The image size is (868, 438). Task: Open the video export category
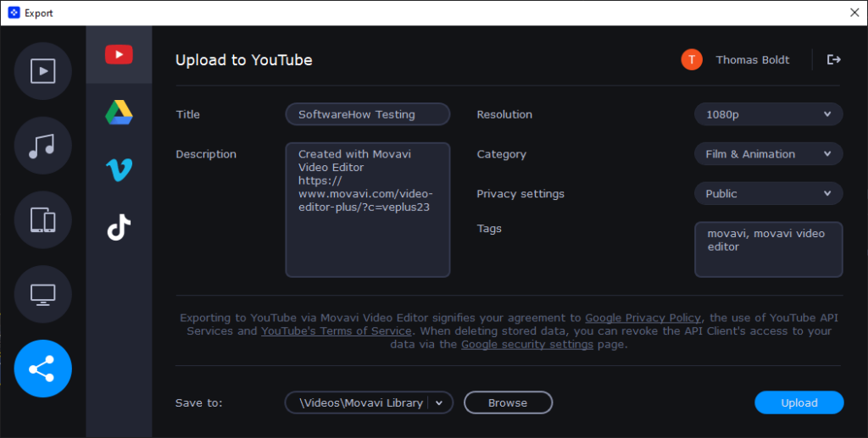(42, 71)
